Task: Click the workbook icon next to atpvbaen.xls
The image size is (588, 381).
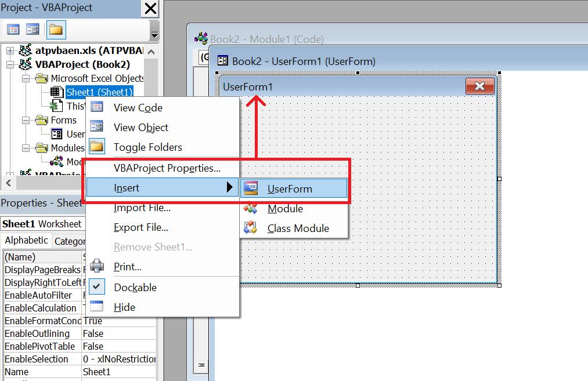Action: pos(26,51)
